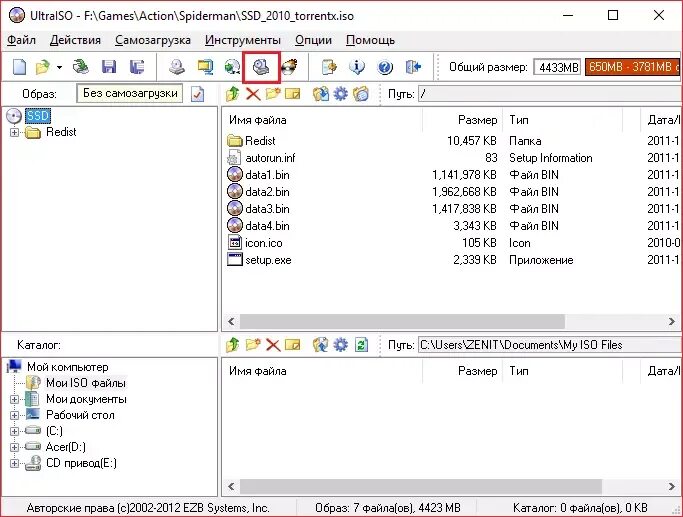Go up one level in the image toolbar
This screenshot has height=517, width=683.
click(x=233, y=94)
